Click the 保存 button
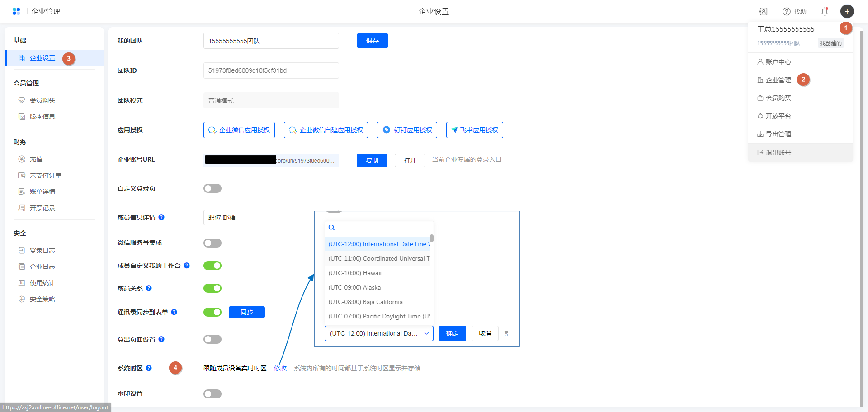868x412 pixels. (x=372, y=41)
